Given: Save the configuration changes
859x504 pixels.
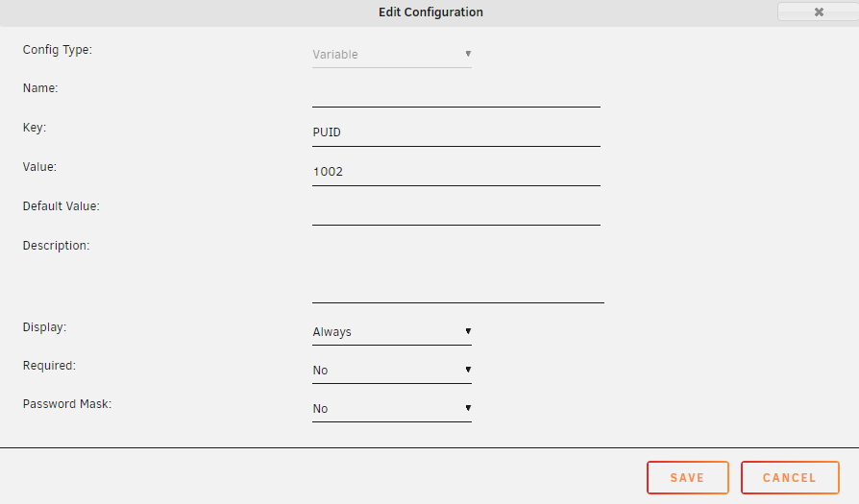Looking at the screenshot, I should coord(688,478).
